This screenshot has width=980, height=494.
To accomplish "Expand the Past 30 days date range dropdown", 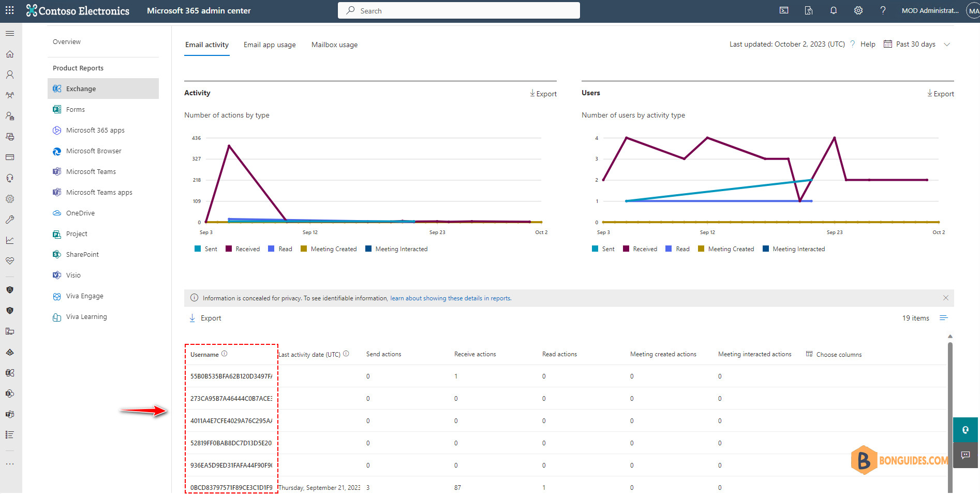I will (917, 44).
